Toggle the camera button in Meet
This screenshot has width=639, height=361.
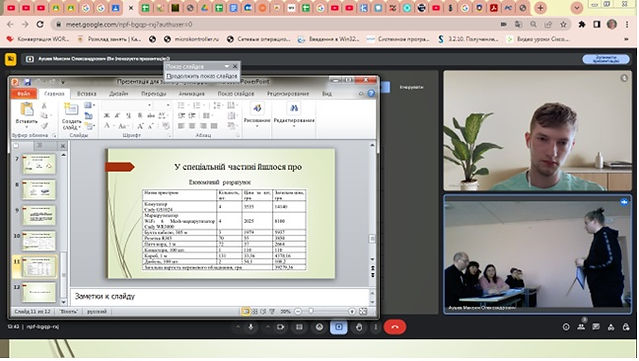coord(280,327)
